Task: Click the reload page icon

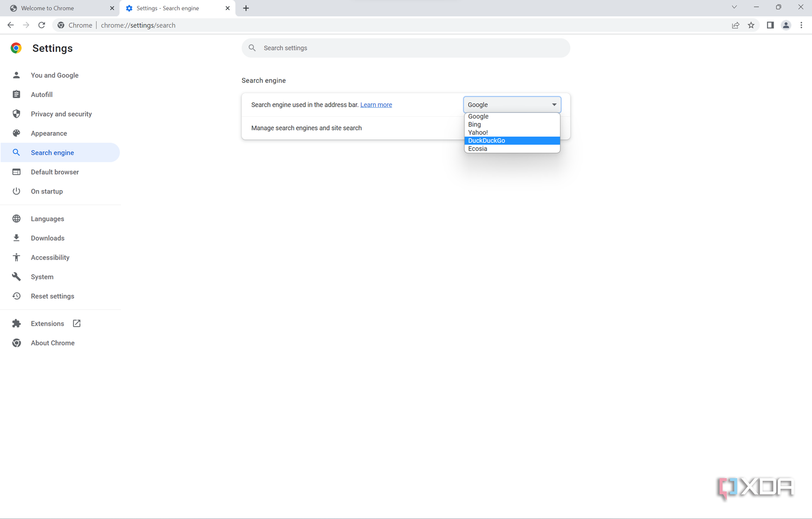Action: click(x=42, y=25)
